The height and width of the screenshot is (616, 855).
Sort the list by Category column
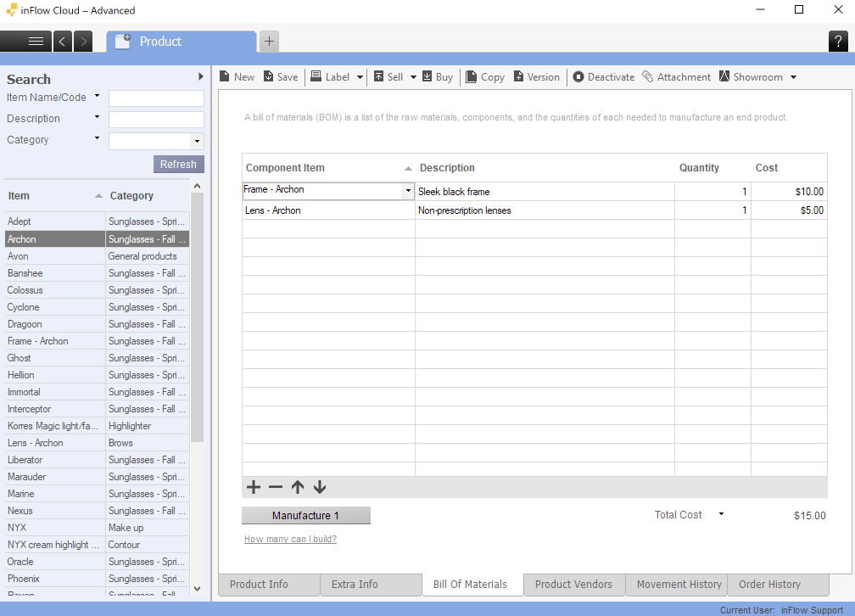[148, 196]
